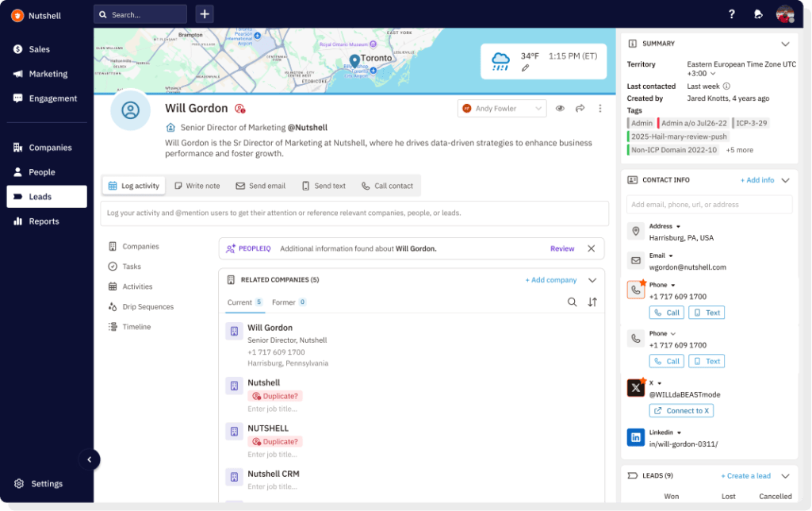Viewport: 812px width, 511px height.
Task: Click Will Gordon's contact avatar
Action: (131, 110)
